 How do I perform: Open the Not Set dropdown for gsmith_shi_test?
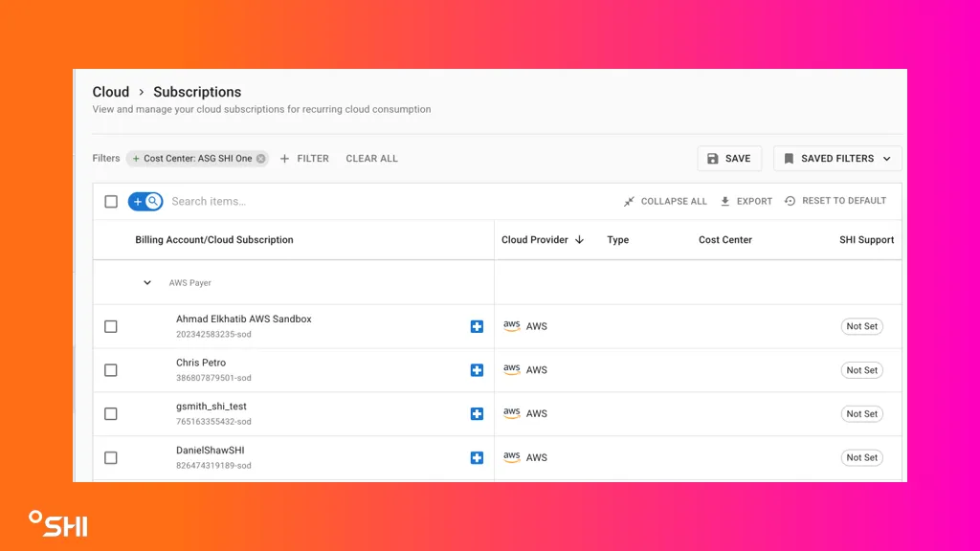coord(862,413)
